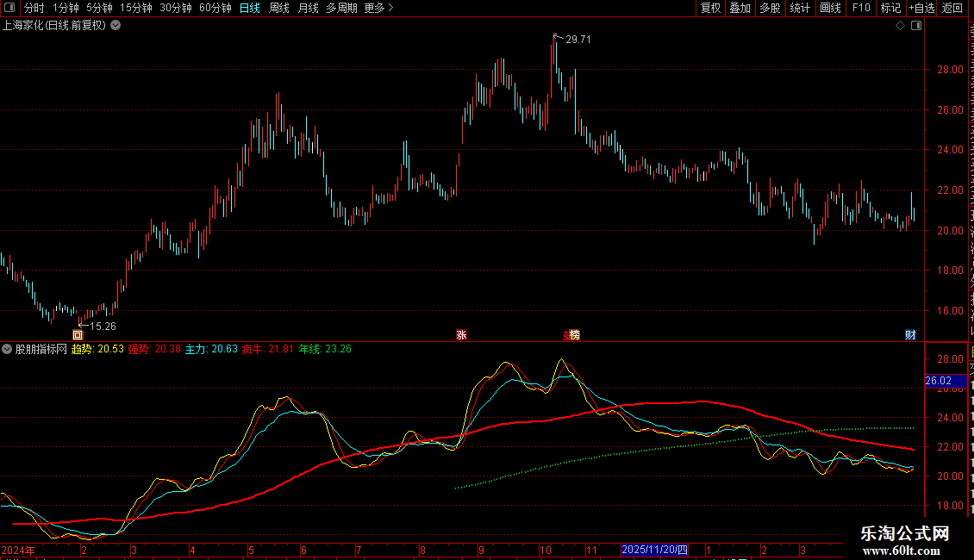Open the 统计 statistics tool
This screenshot has width=974, height=560.
coord(799,8)
